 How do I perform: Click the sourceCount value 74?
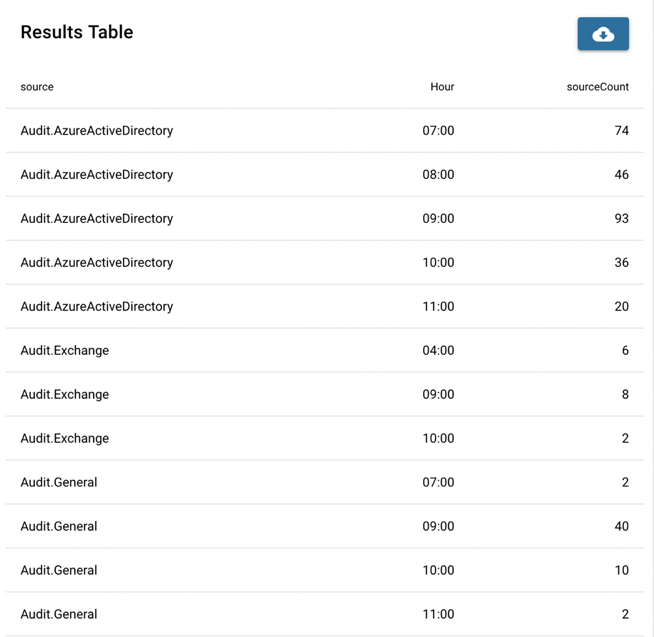tap(621, 131)
